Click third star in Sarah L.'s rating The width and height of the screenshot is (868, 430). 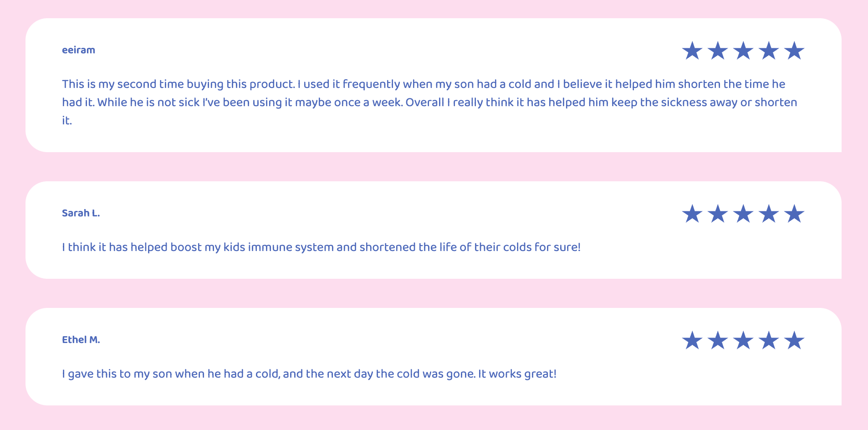[743, 214]
